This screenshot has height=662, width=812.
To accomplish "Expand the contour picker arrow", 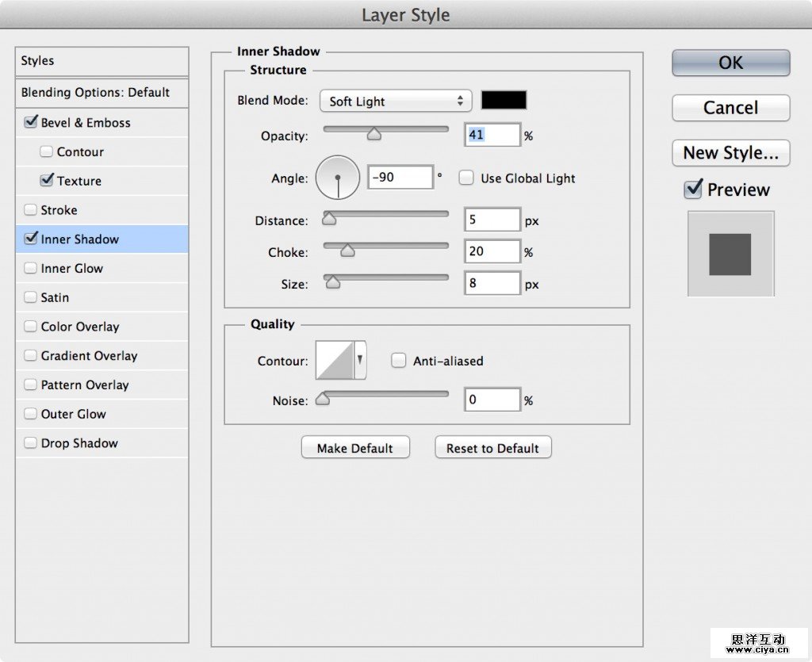I will tap(360, 361).
